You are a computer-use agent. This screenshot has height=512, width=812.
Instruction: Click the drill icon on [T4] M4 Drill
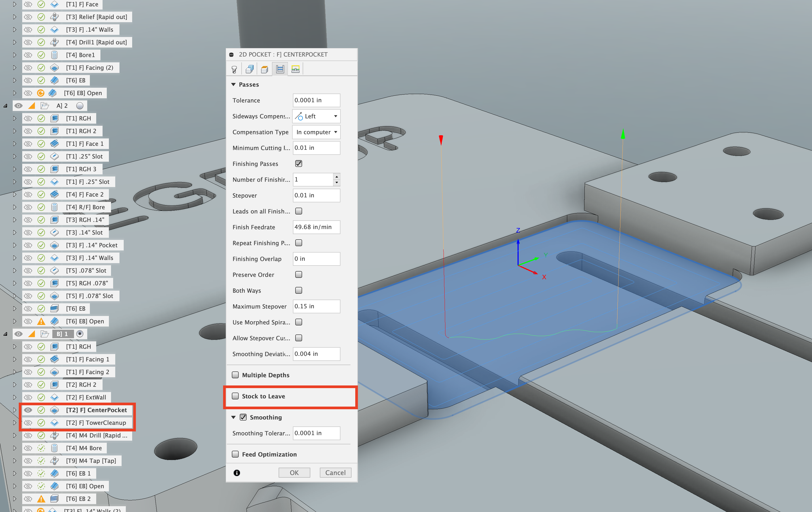(54, 435)
